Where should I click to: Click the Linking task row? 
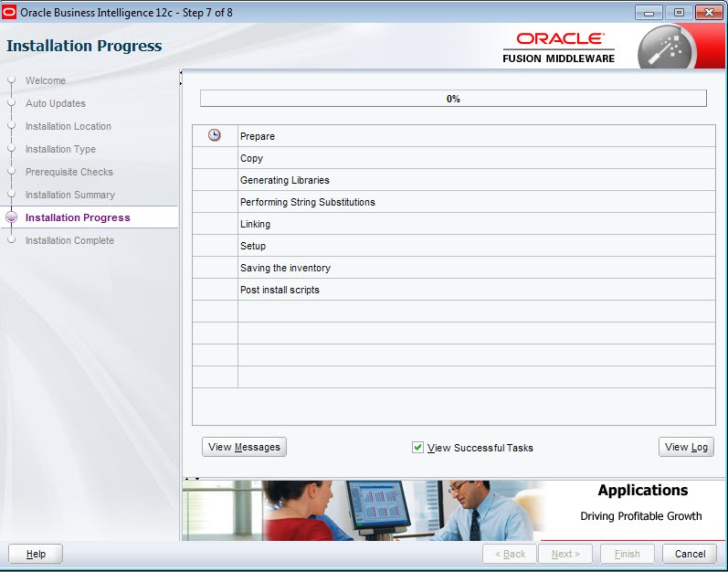(454, 224)
